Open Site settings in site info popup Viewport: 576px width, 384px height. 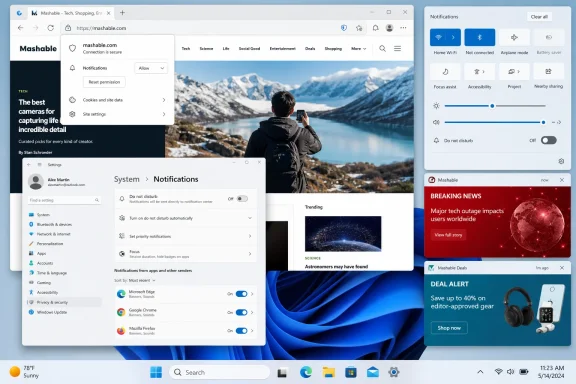click(117, 114)
